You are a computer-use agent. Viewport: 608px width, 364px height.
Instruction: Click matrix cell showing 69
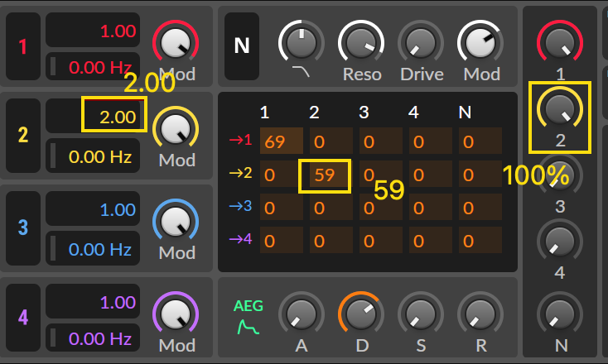[x=282, y=141]
